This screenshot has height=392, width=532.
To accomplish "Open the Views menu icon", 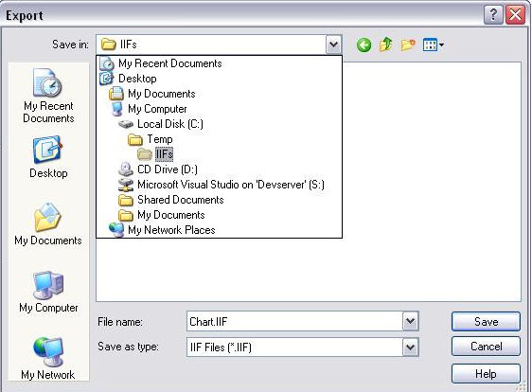I will [x=433, y=45].
